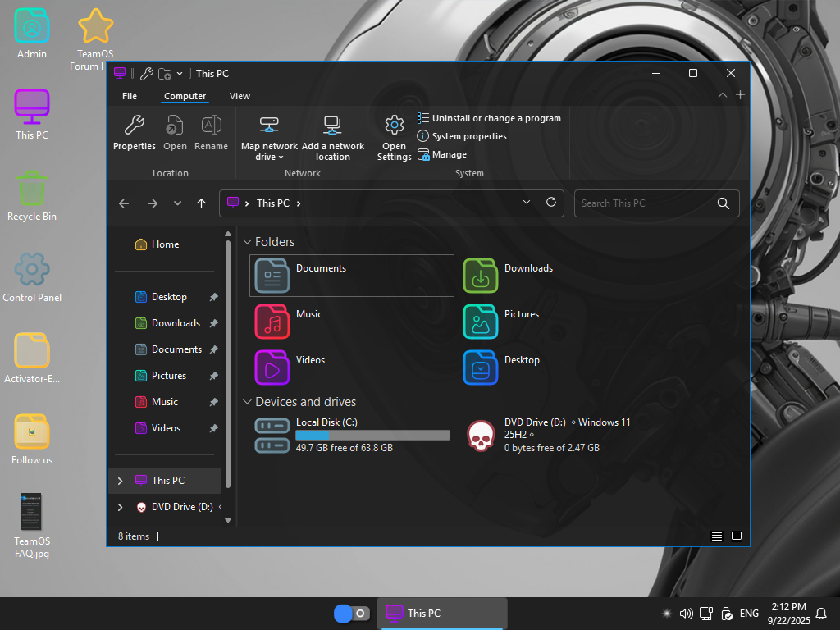Refresh the This PC view

coord(550,203)
